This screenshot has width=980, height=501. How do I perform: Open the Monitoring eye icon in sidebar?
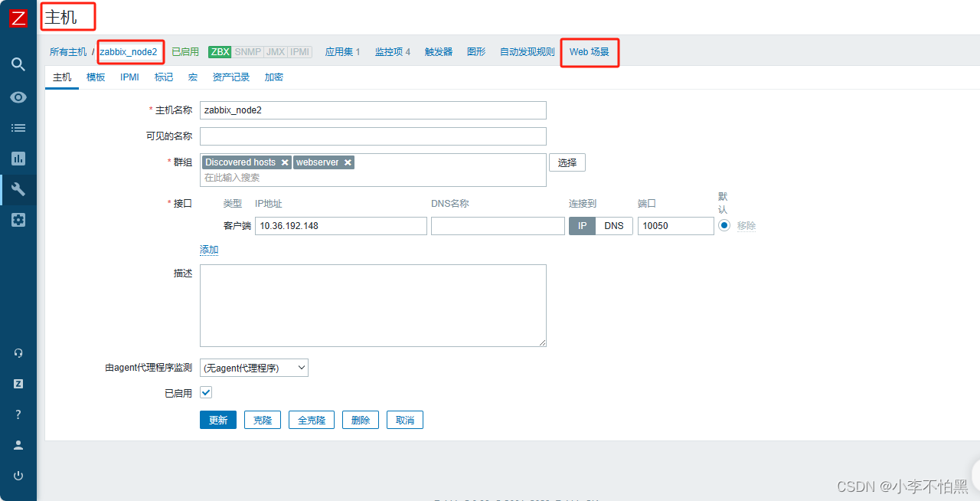click(18, 97)
